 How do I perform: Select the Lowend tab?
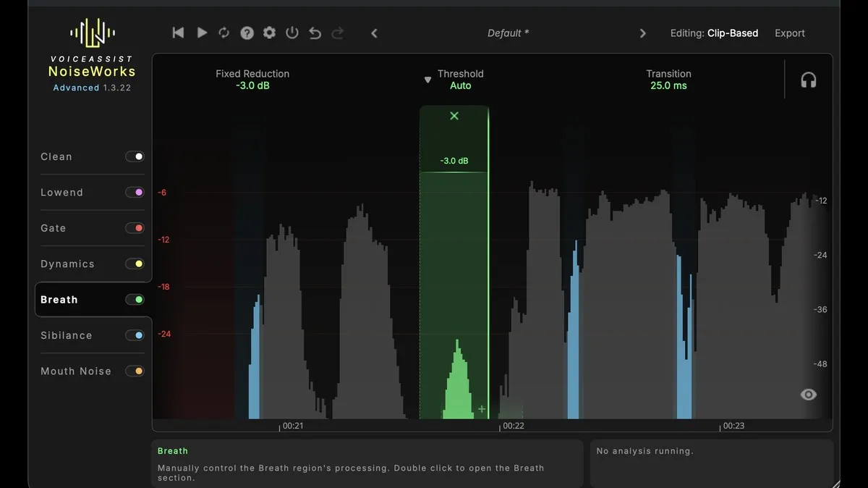pyautogui.click(x=61, y=193)
